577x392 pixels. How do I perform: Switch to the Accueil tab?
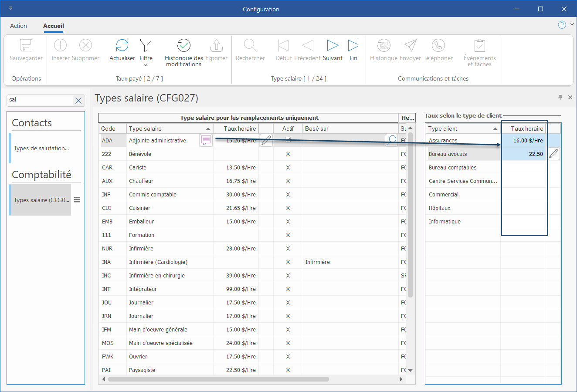tap(54, 26)
